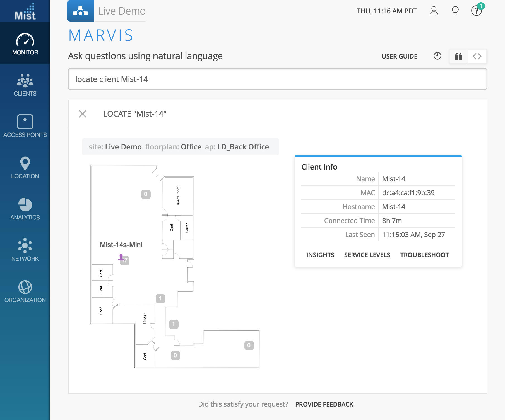Image resolution: width=505 pixels, height=420 pixels.
Task: Show Marvis query history clock icon
Action: tap(437, 56)
